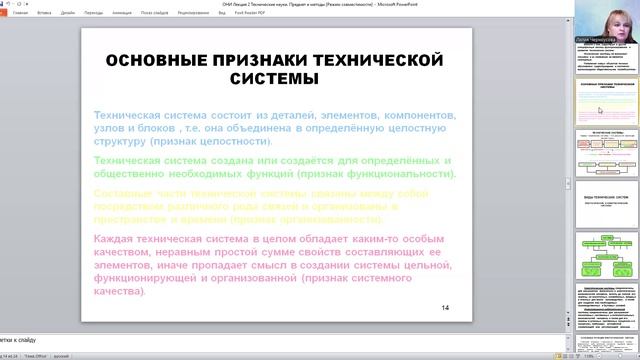The height and width of the screenshot is (360, 640).
Task: Click the up arrow of the notes scrollbar
Action: 568,338
